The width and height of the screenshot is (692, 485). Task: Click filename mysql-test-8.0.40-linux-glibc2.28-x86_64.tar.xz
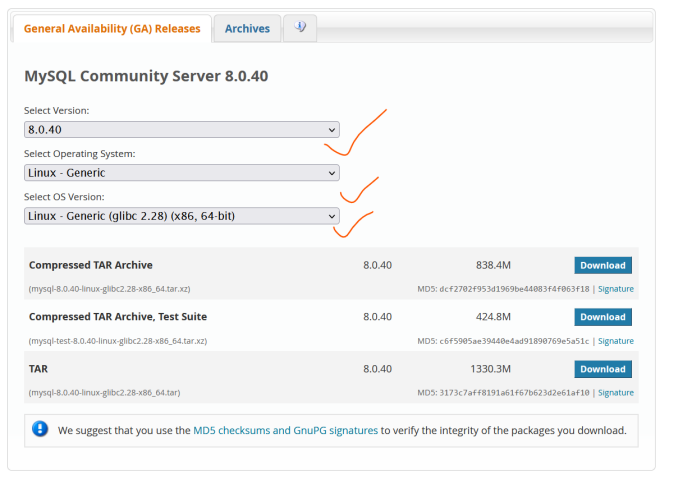click(118, 341)
